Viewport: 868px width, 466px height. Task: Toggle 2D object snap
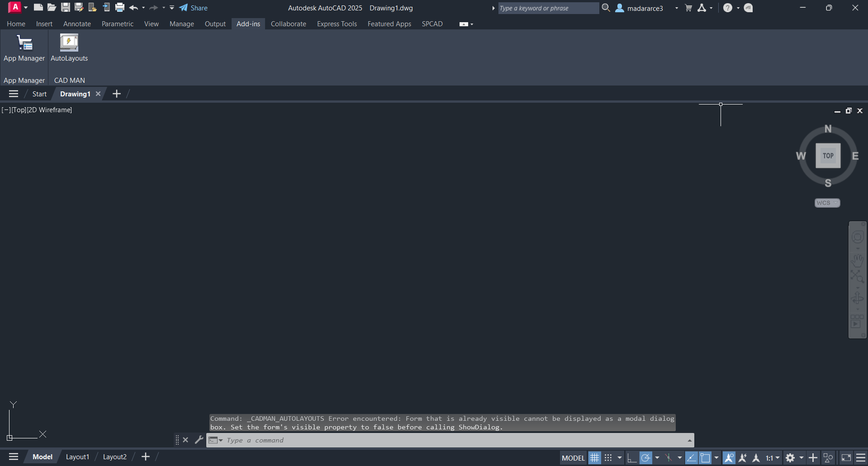coord(705,458)
